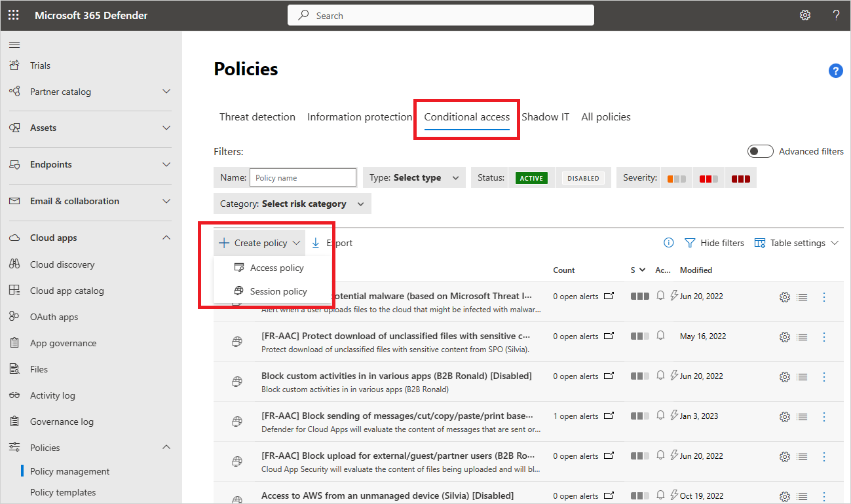Choose Session policy from the Create policy menu

[278, 291]
